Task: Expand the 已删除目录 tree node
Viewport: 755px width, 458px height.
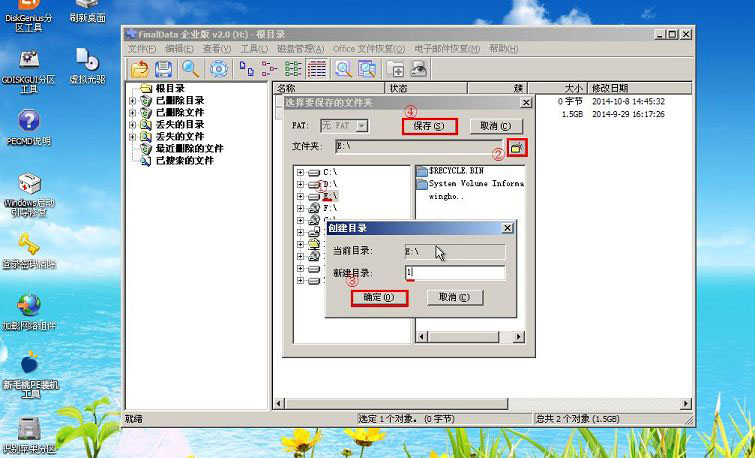Action: pos(132,100)
